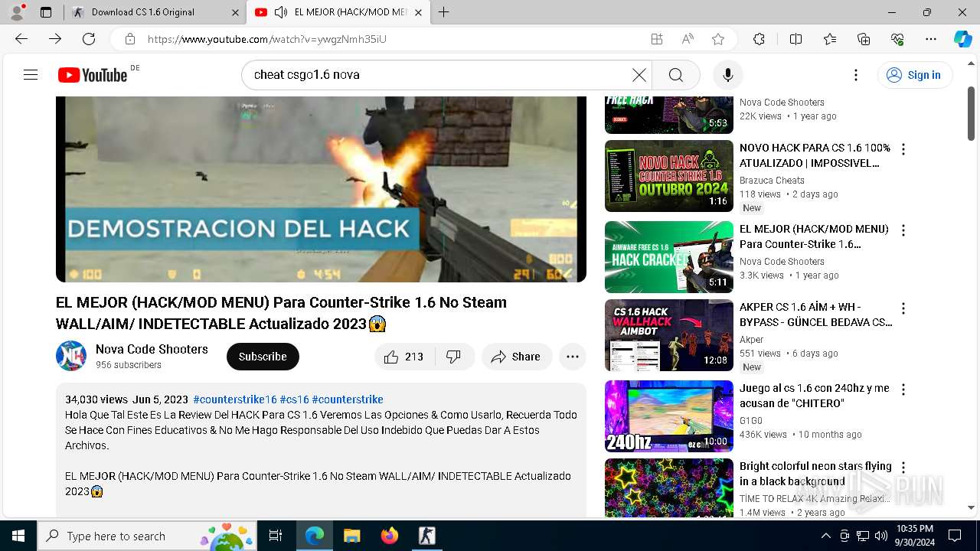Start voice search with the microphone
This screenshot has width=980, height=551.
coord(727,75)
